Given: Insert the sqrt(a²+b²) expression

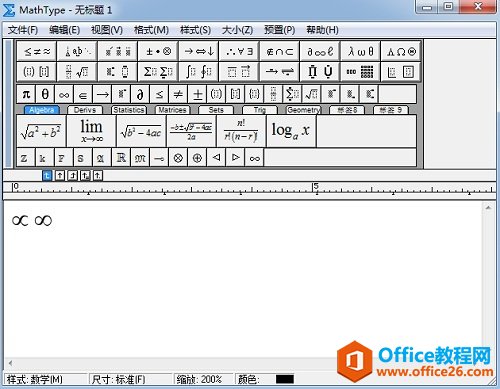Looking at the screenshot, I should point(41,131).
